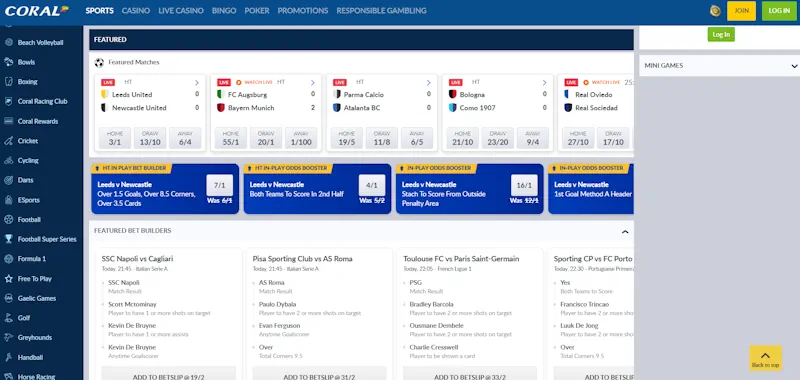This screenshot has width=800, height=380.
Task: Open Toulouse FC vs Paris Saint-Germain title
Action: pyautogui.click(x=461, y=259)
